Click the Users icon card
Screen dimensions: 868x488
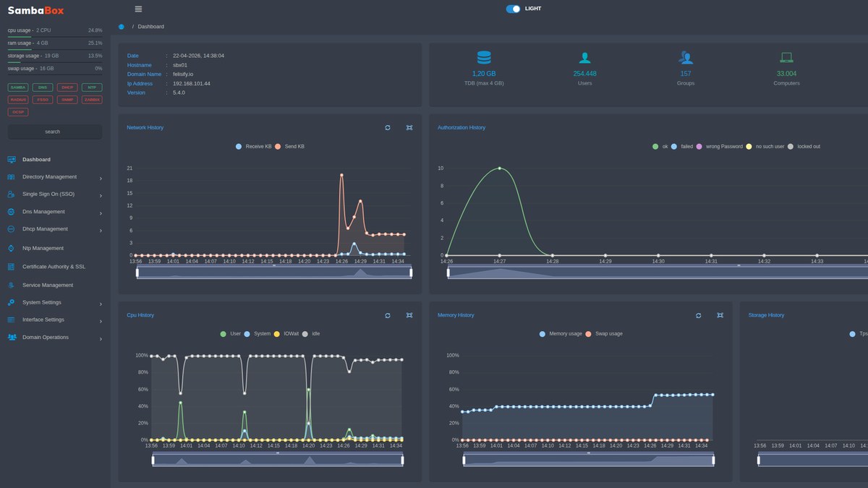click(584, 58)
